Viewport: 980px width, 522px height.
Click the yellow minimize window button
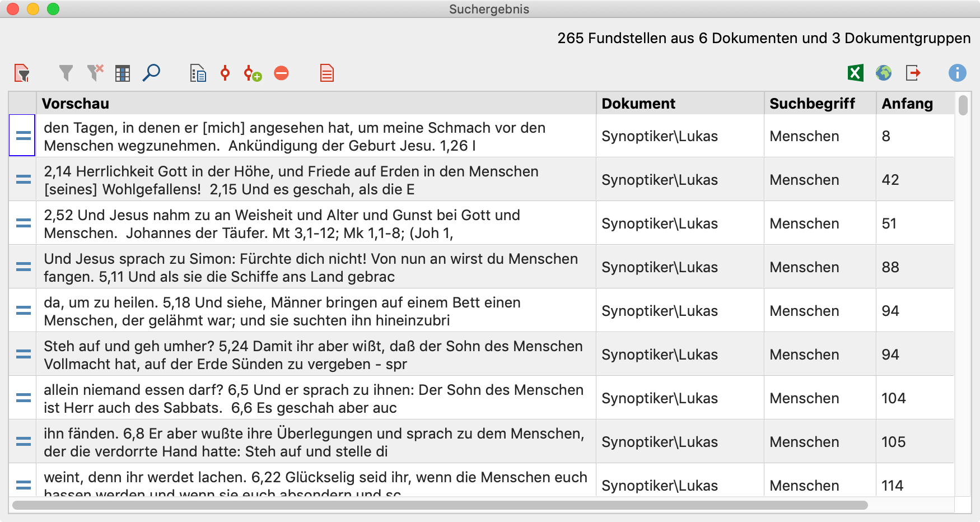point(33,9)
